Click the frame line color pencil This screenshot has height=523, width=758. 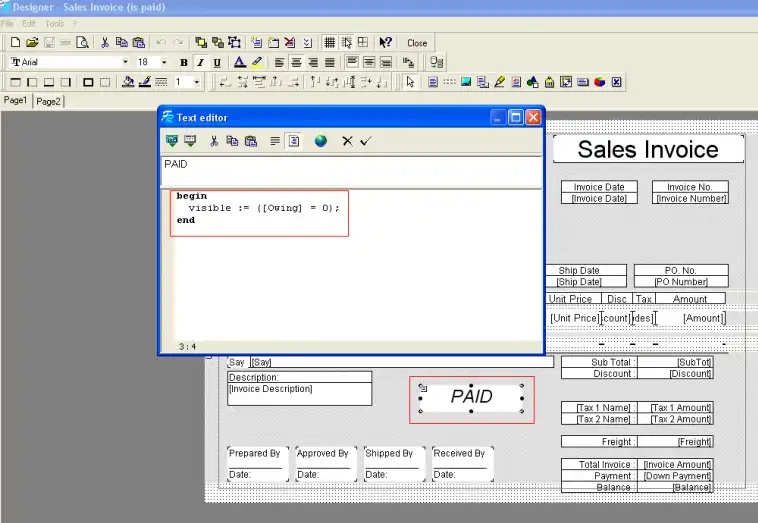(145, 82)
